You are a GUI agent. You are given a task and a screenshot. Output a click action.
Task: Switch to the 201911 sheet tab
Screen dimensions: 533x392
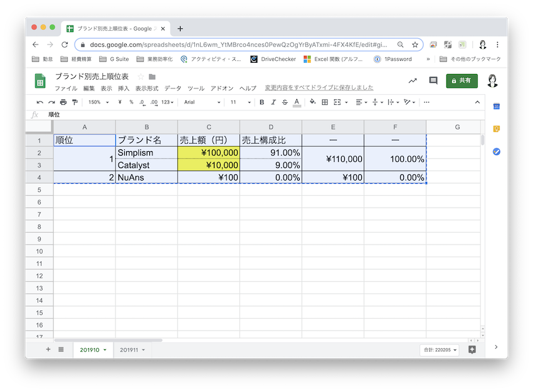(x=132, y=349)
